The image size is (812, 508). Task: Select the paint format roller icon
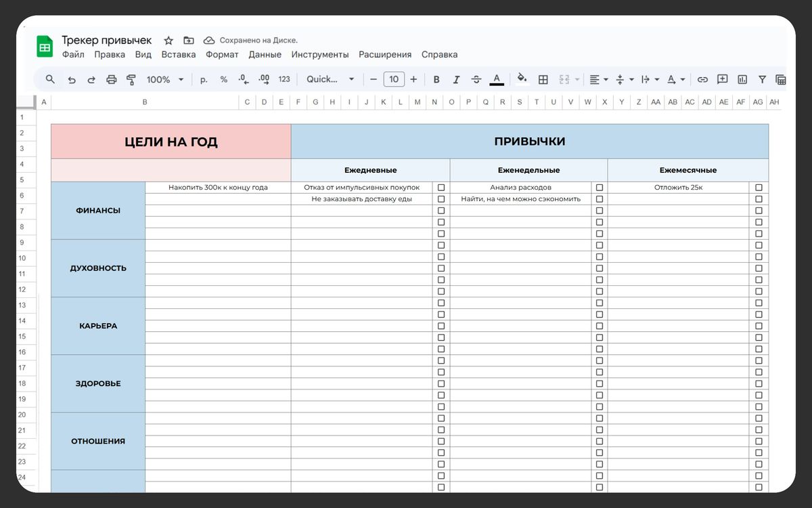click(131, 80)
